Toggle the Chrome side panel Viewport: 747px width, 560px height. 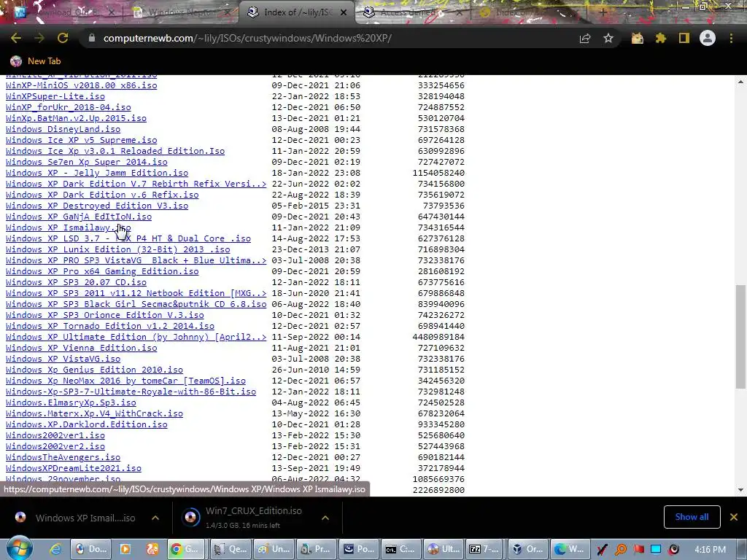pos(684,39)
